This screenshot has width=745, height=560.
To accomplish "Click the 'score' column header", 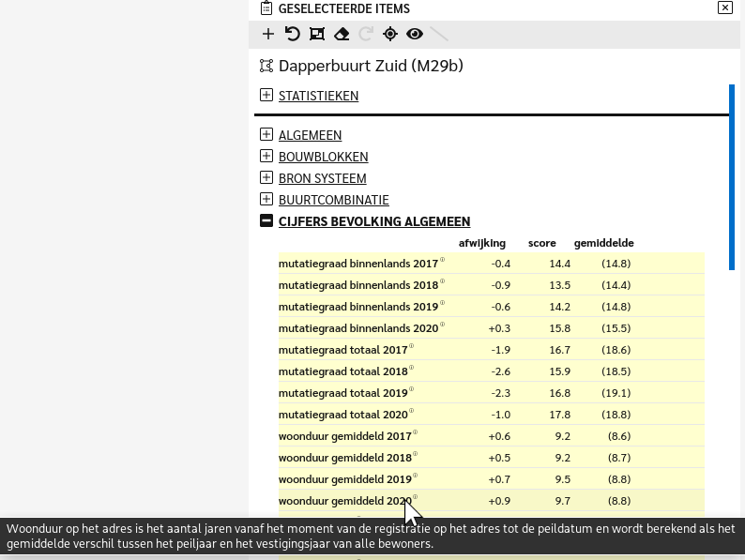I will pos(541,243).
